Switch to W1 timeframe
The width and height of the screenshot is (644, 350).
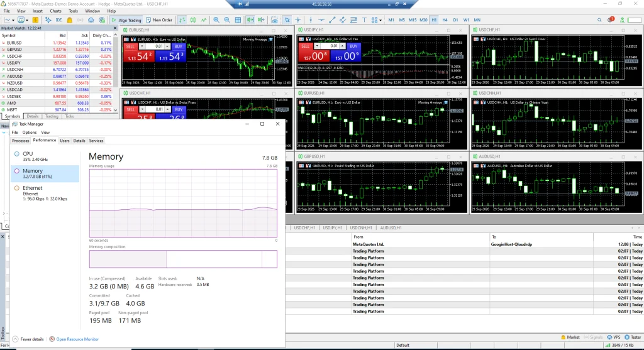click(466, 19)
